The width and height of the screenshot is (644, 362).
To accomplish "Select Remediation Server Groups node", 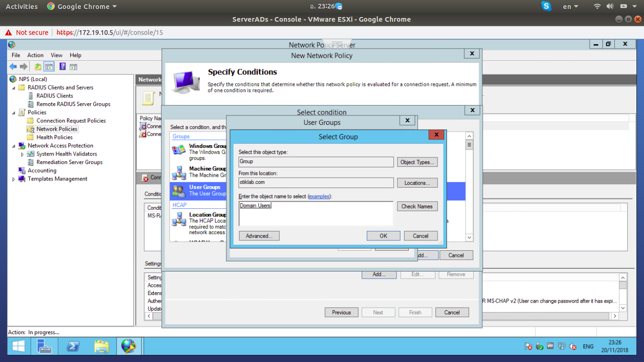I will coord(69,162).
